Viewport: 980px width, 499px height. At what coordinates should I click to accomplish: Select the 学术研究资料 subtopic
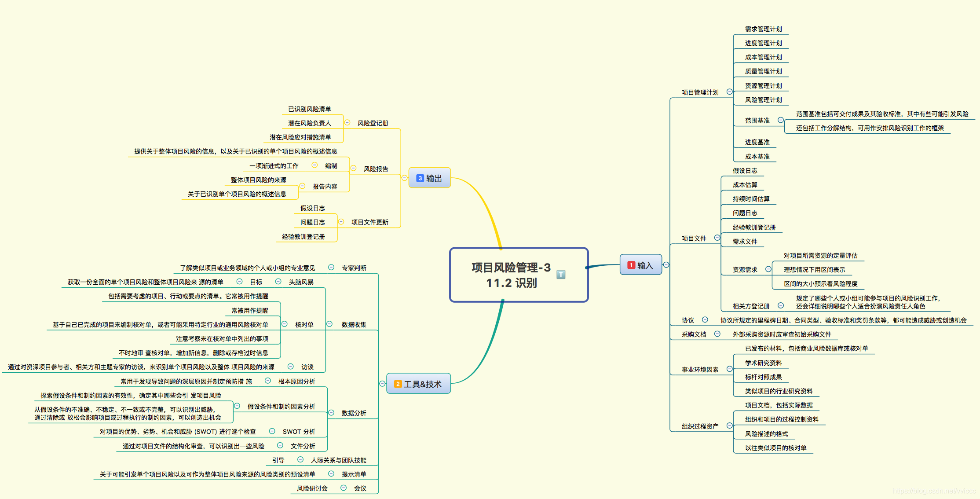click(x=763, y=363)
